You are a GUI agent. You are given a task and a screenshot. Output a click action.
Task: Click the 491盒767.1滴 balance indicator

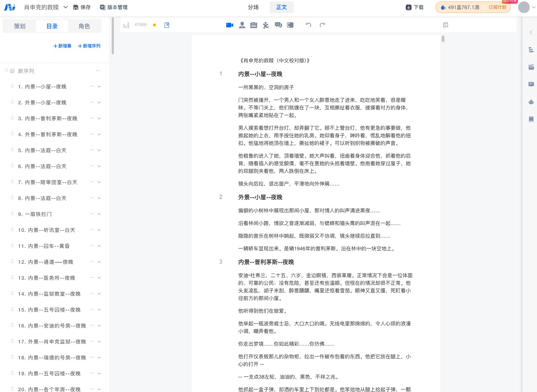click(x=460, y=7)
